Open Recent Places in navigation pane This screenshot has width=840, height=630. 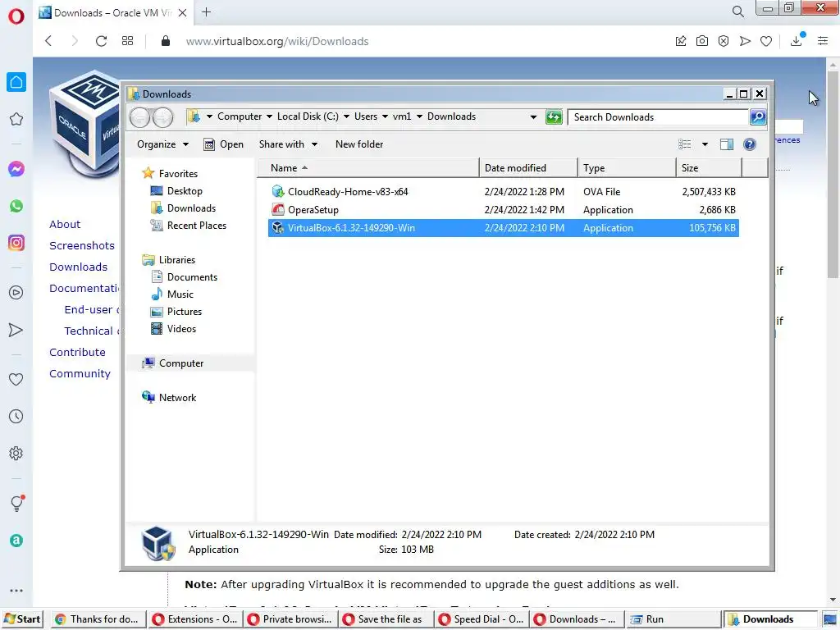(188, 226)
